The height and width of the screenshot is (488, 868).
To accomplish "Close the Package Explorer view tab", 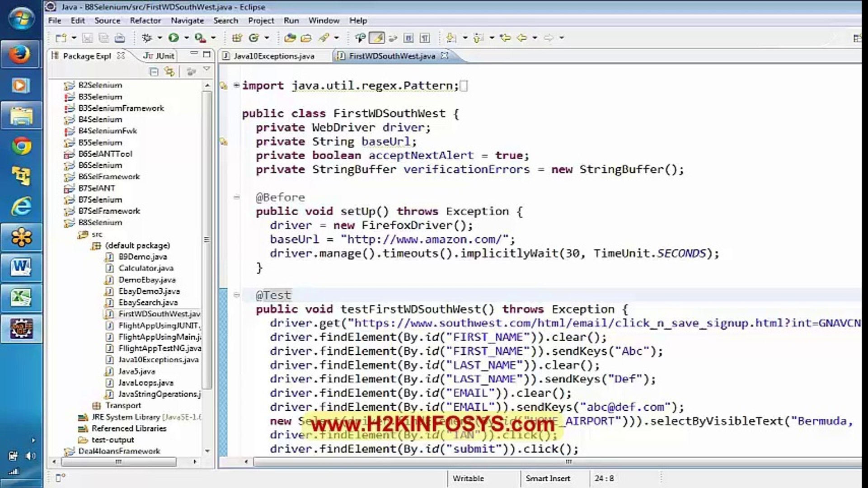I will click(121, 56).
